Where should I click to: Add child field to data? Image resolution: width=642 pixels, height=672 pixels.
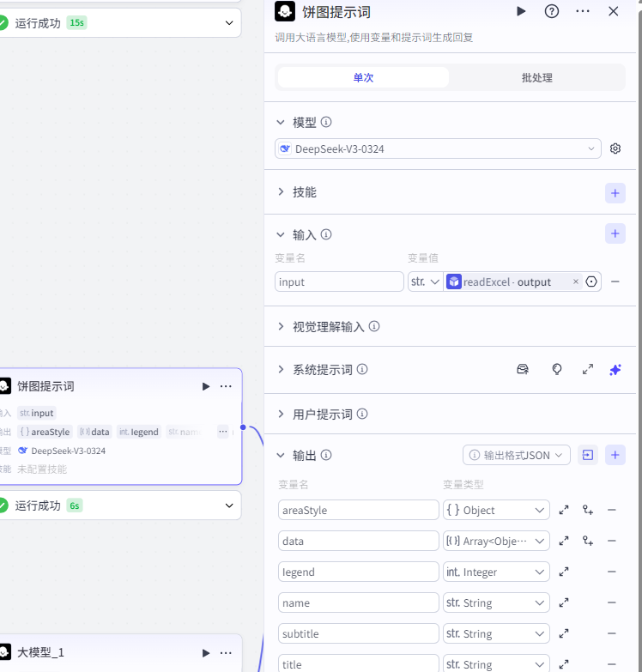pyautogui.click(x=588, y=541)
